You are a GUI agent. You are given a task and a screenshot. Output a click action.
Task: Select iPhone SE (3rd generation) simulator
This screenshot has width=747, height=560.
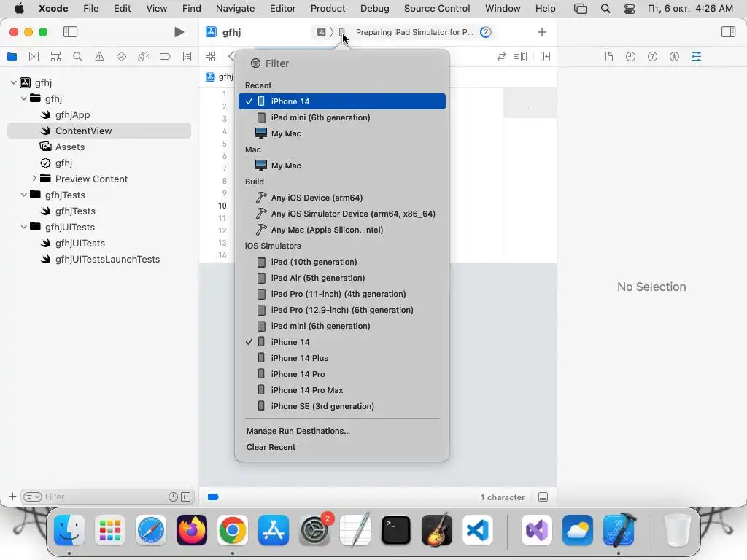click(341, 406)
